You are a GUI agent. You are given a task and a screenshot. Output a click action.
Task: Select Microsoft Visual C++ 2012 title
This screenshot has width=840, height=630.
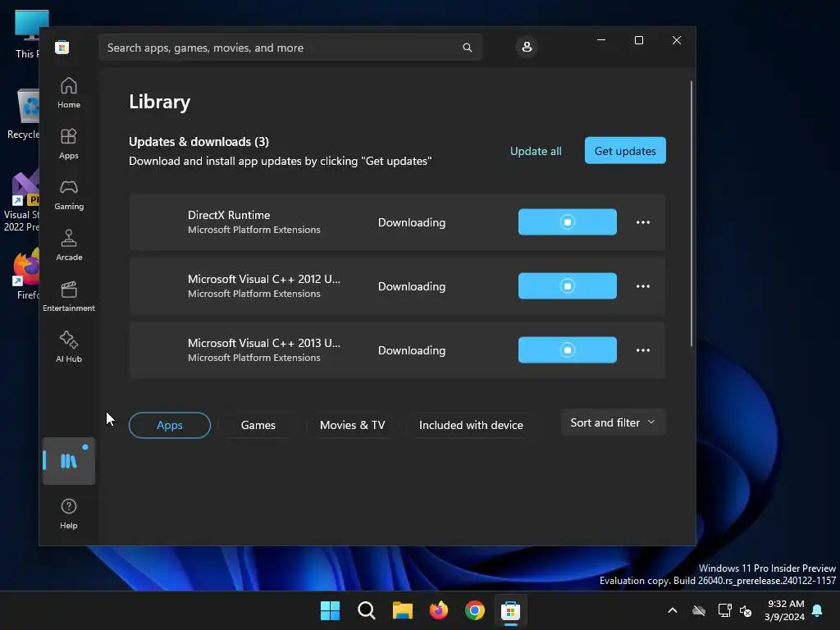(x=264, y=279)
